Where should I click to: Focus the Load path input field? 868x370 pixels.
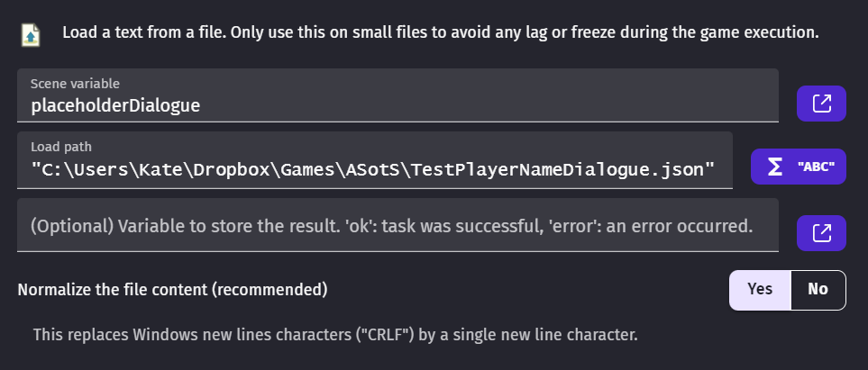(x=375, y=160)
